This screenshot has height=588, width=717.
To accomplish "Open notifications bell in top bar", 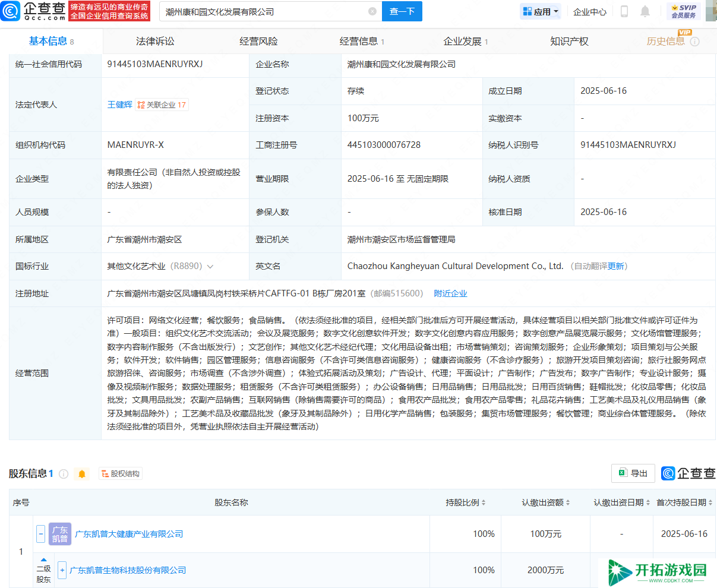I will point(645,11).
